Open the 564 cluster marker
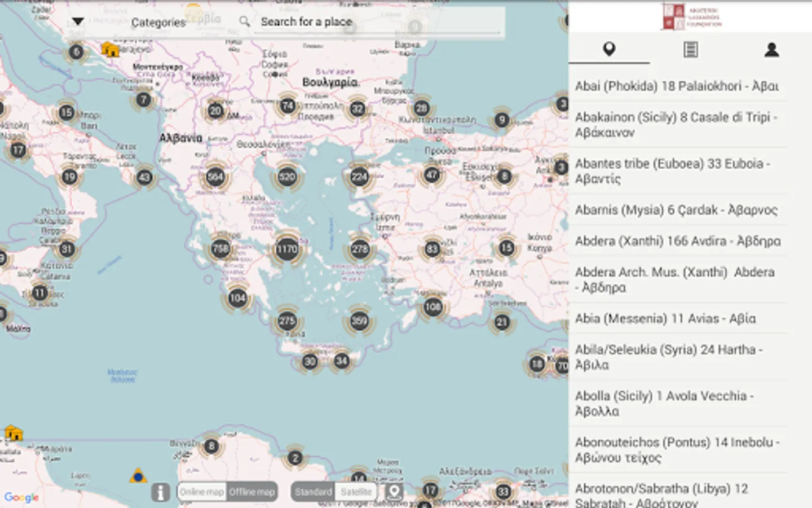Screen dimensions: 812x508 (215, 177)
